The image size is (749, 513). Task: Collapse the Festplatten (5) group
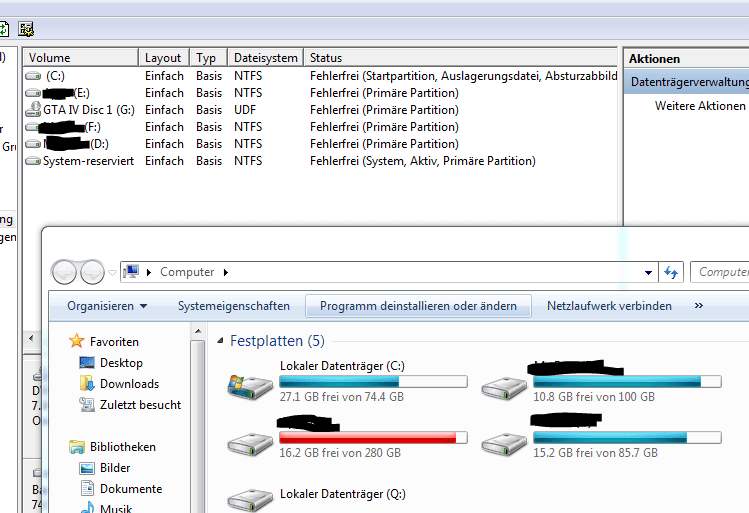(x=220, y=341)
